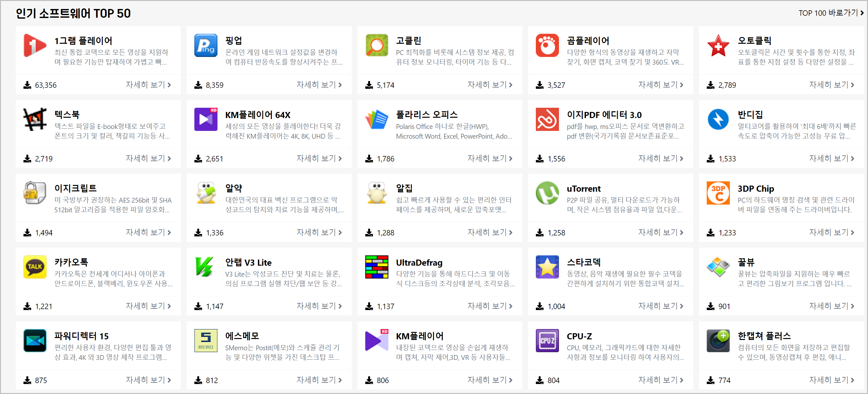
Task: Click the 곰플레이어 bear paw icon
Action: (x=547, y=46)
